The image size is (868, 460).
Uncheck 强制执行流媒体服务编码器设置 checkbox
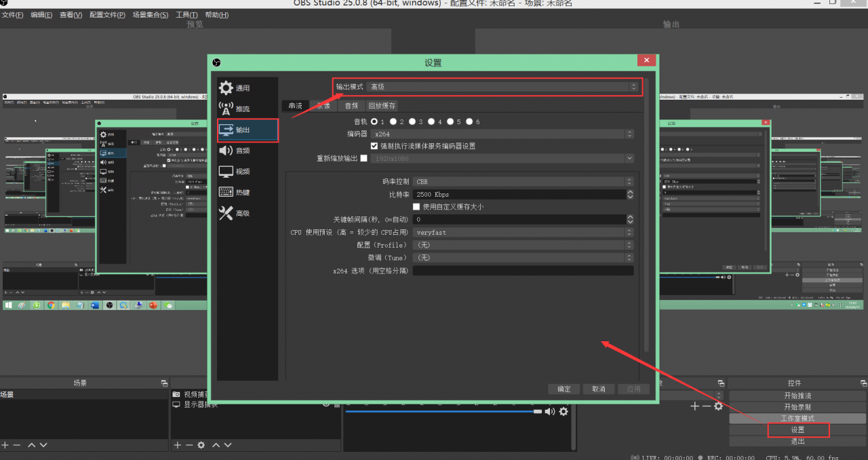tap(374, 146)
